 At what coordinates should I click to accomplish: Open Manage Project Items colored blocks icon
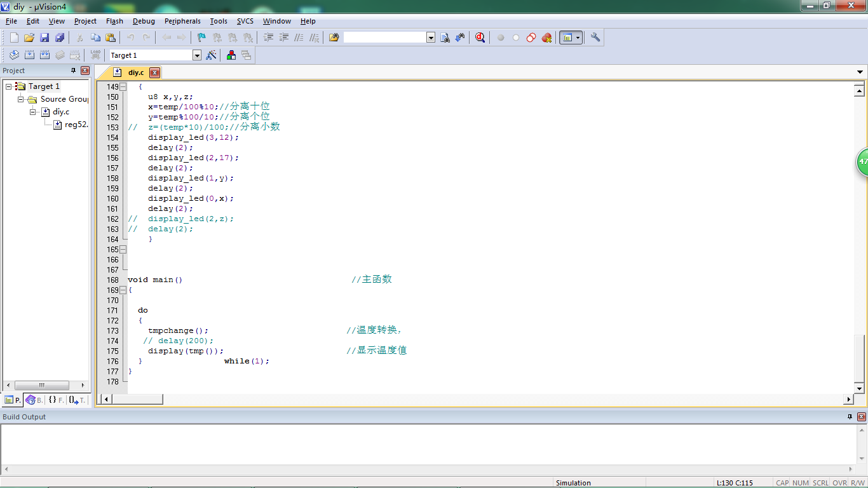231,55
